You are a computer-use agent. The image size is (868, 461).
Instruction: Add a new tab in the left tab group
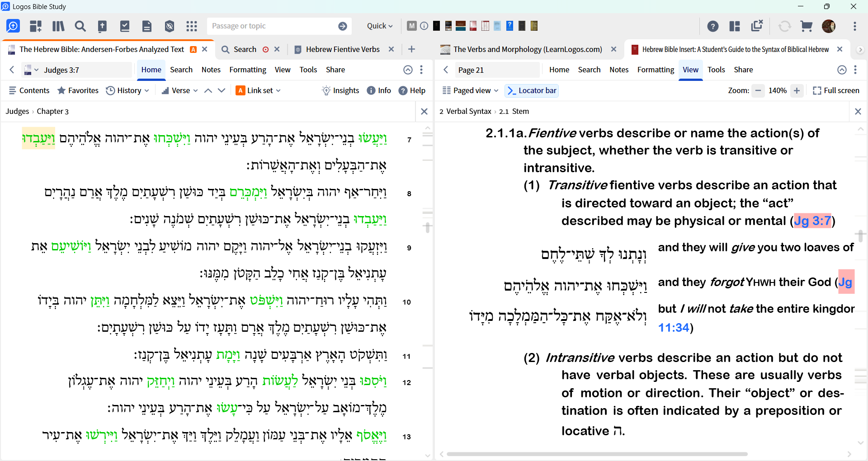pyautogui.click(x=411, y=49)
